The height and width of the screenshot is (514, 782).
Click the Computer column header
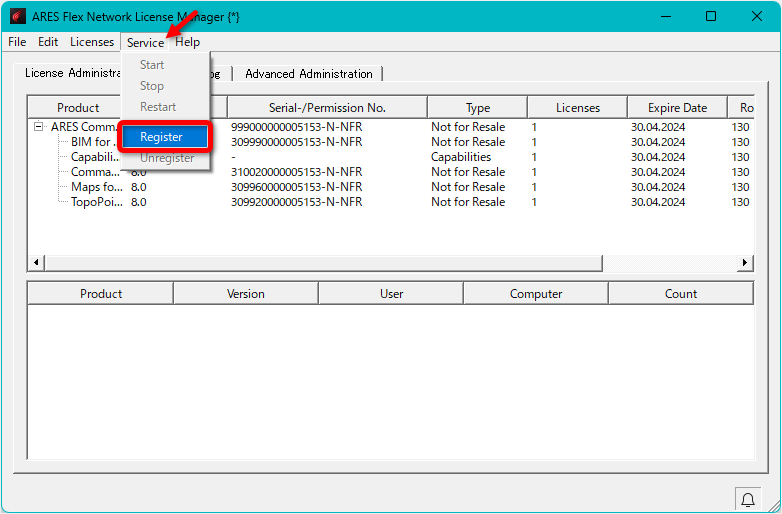point(536,294)
